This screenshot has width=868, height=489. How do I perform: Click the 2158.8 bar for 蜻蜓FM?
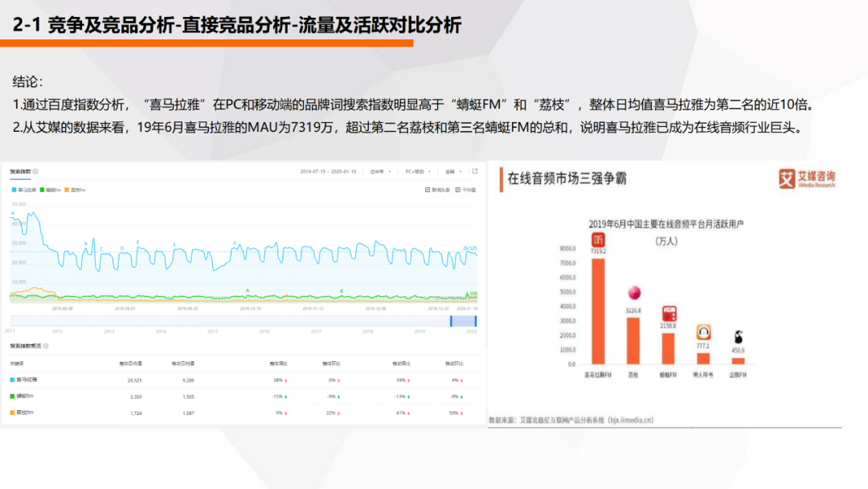pos(668,348)
